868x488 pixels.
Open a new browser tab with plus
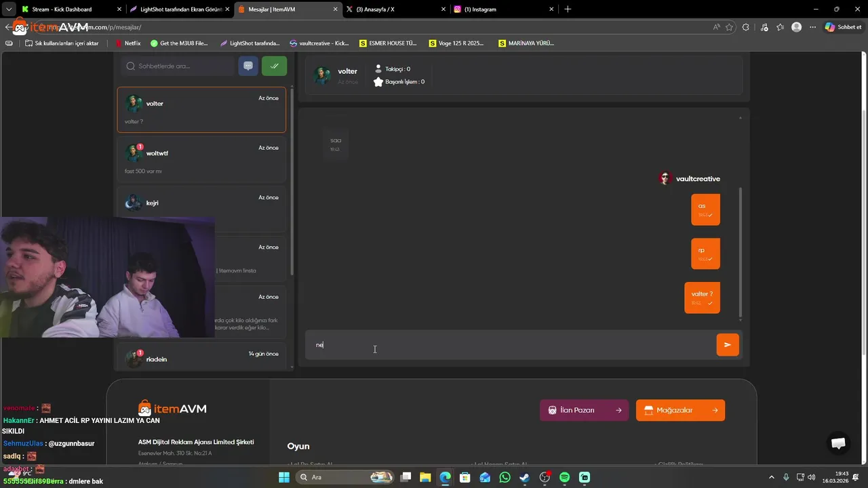coord(568,9)
